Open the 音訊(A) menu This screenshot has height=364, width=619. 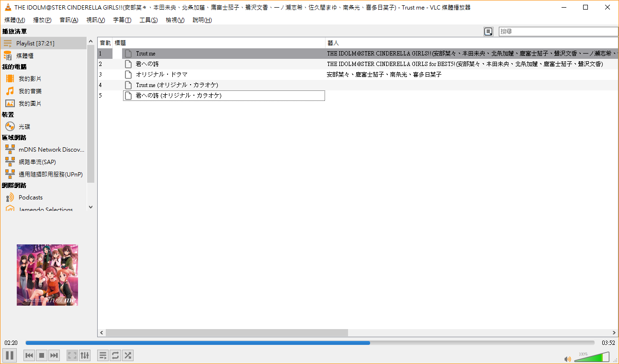68,20
